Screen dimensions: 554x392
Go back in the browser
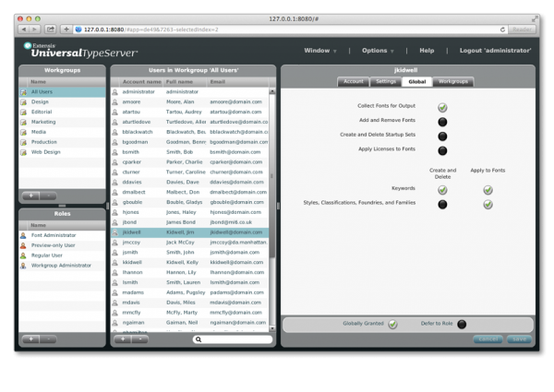coord(24,30)
